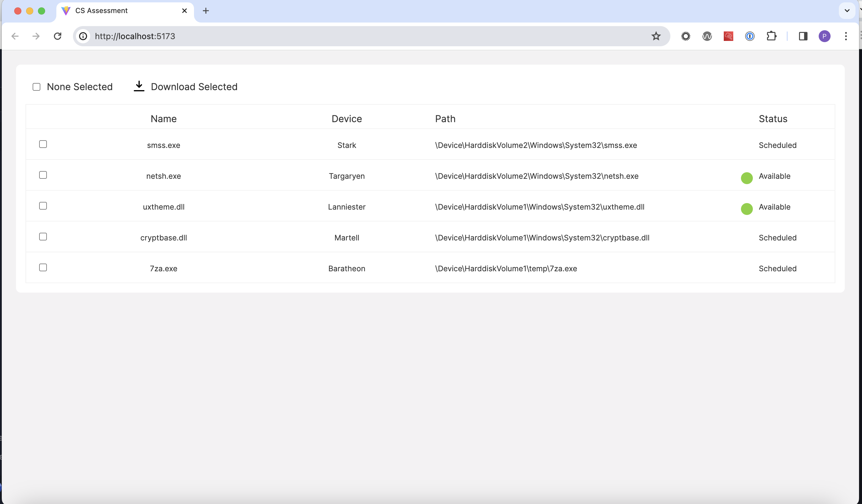Toggle the None Selected select-all checkbox

36,87
